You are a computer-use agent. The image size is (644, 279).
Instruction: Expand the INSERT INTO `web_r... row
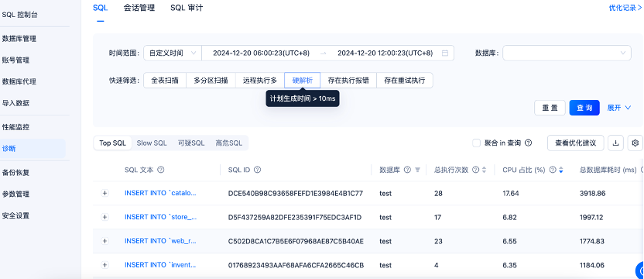click(x=104, y=241)
